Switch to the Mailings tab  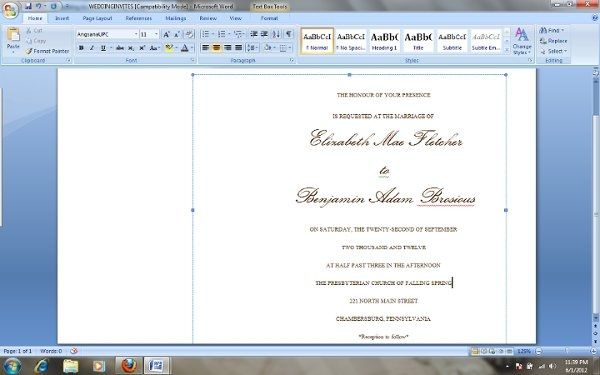176,18
